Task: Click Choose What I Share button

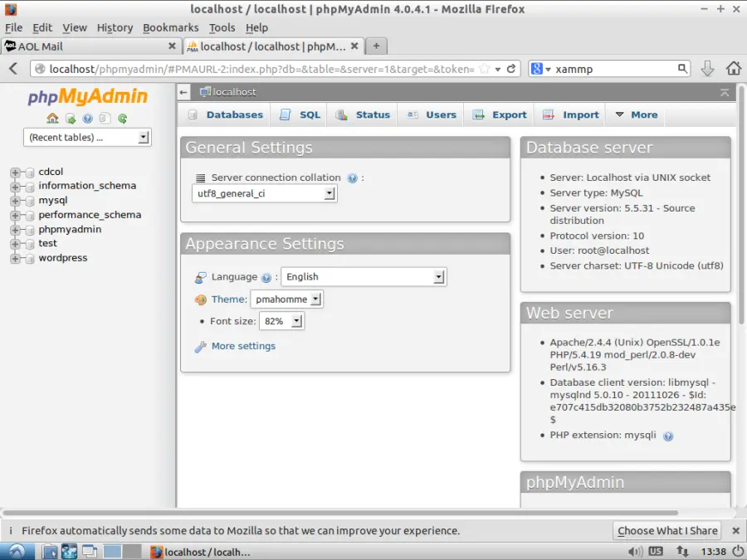Action: [667, 530]
